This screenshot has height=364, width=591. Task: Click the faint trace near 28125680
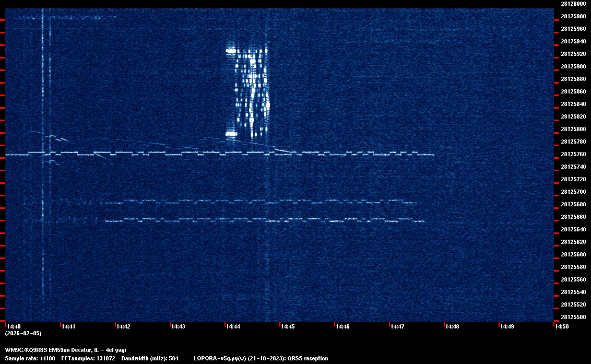tap(261, 201)
